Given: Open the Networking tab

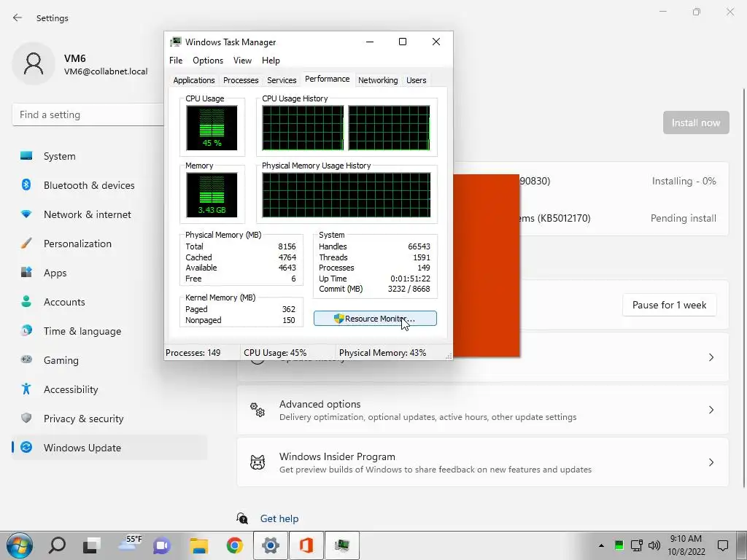Looking at the screenshot, I should coord(378,80).
